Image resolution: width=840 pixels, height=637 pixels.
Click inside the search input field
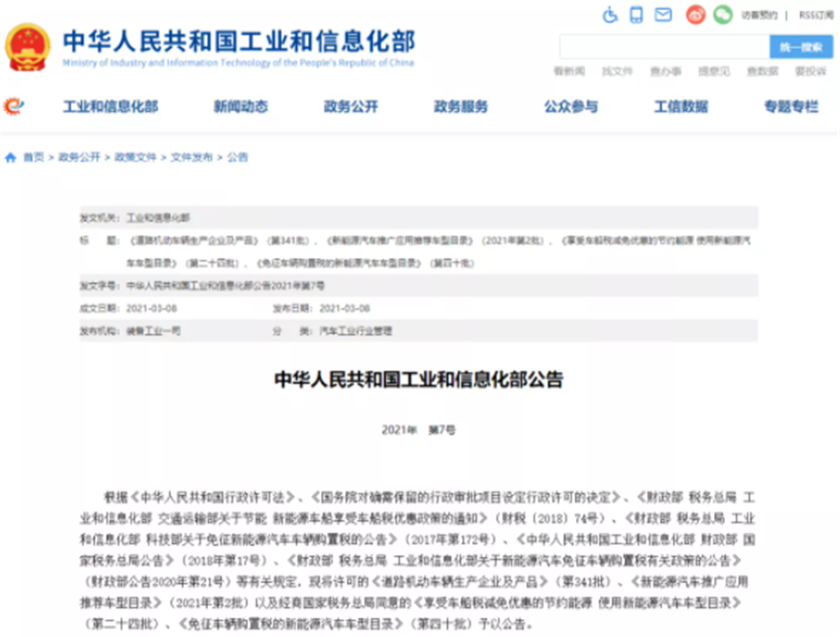(664, 47)
